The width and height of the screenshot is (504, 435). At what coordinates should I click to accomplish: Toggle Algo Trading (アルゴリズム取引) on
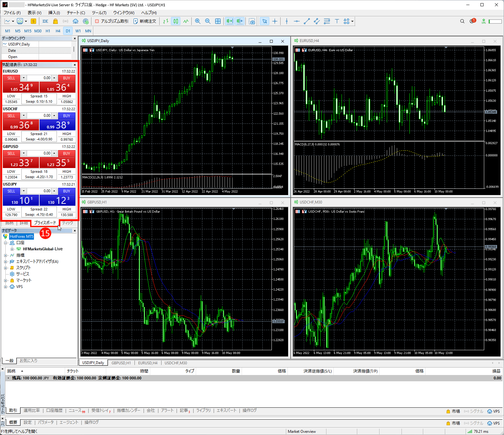(x=112, y=21)
